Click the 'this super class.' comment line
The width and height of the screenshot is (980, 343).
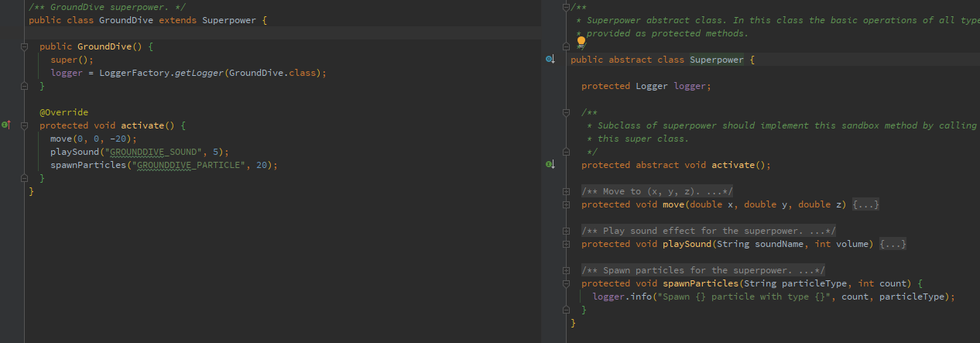point(638,139)
